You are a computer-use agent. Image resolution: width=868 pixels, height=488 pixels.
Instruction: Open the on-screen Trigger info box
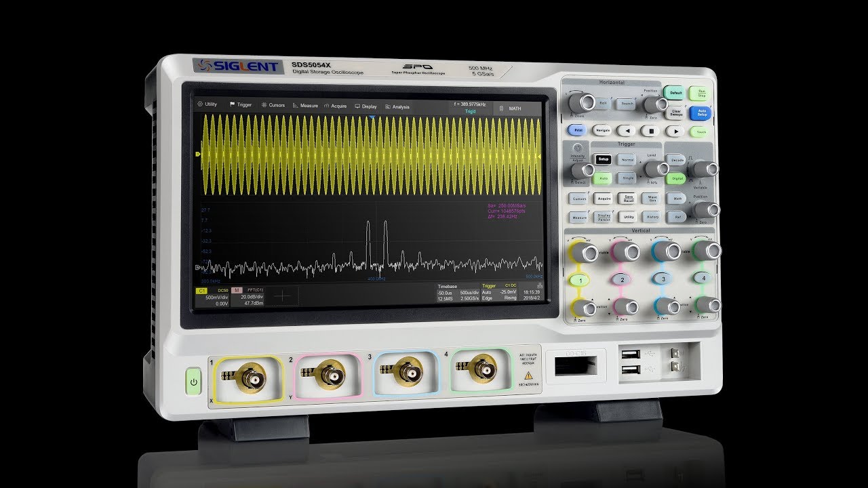500,292
